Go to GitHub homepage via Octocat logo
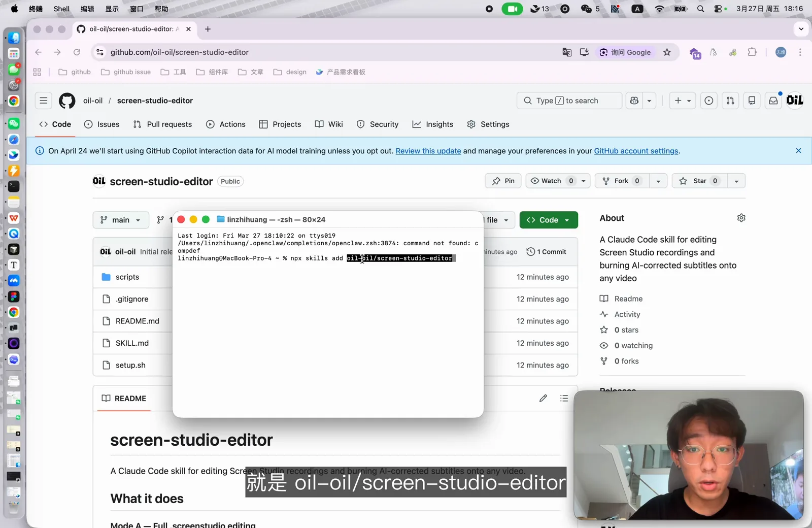The image size is (812, 528). [x=67, y=101]
